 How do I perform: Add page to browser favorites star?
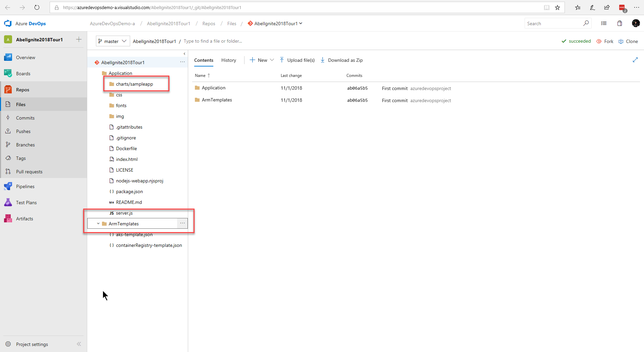pyautogui.click(x=557, y=7)
